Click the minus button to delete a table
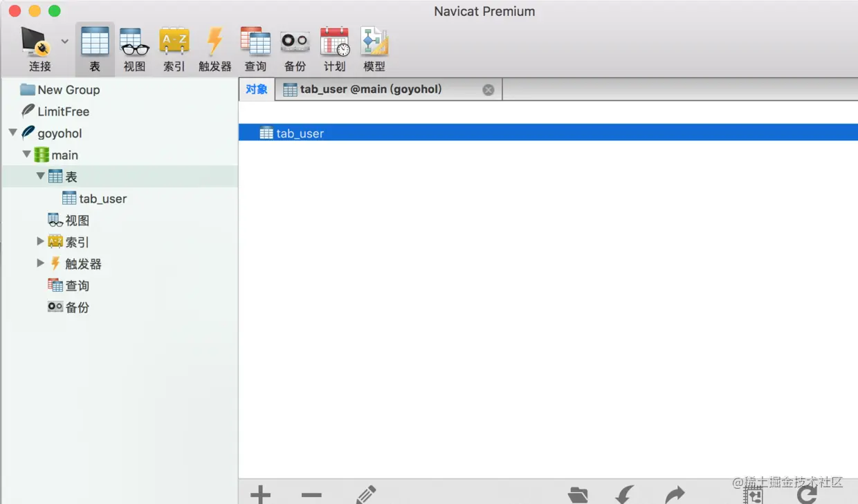Screen dimensions: 858x504 (311, 495)
